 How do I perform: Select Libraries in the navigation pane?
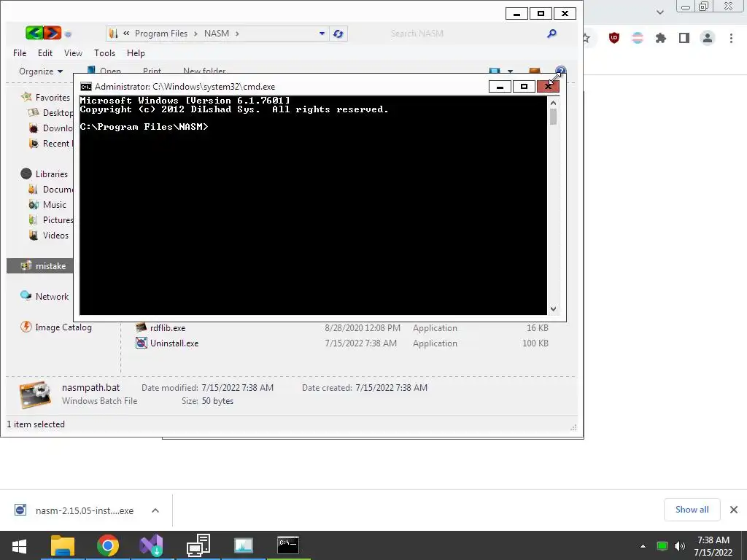52,174
